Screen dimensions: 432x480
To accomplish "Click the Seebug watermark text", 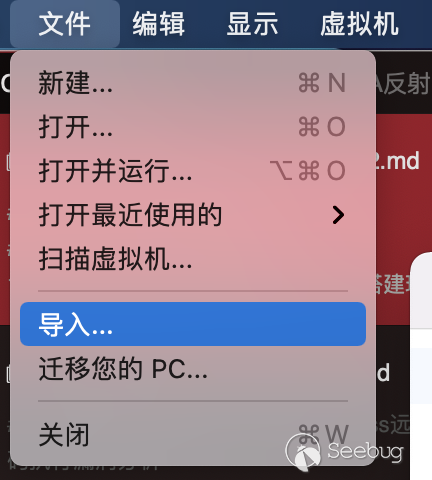I will (x=365, y=451).
